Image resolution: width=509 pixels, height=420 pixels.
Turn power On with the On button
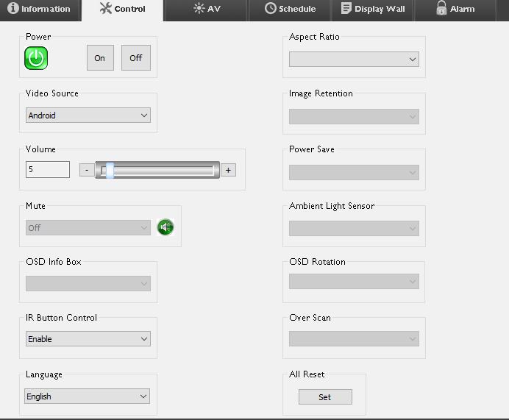click(x=100, y=58)
